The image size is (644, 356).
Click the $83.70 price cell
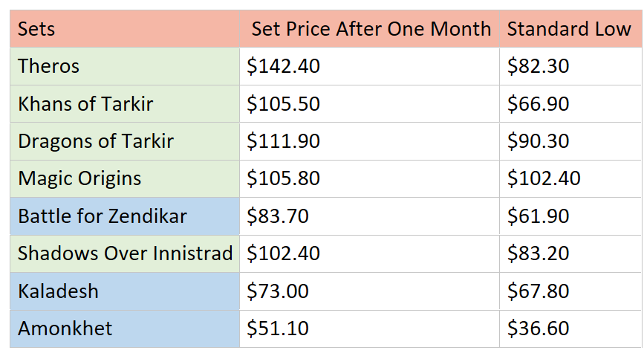(369, 216)
